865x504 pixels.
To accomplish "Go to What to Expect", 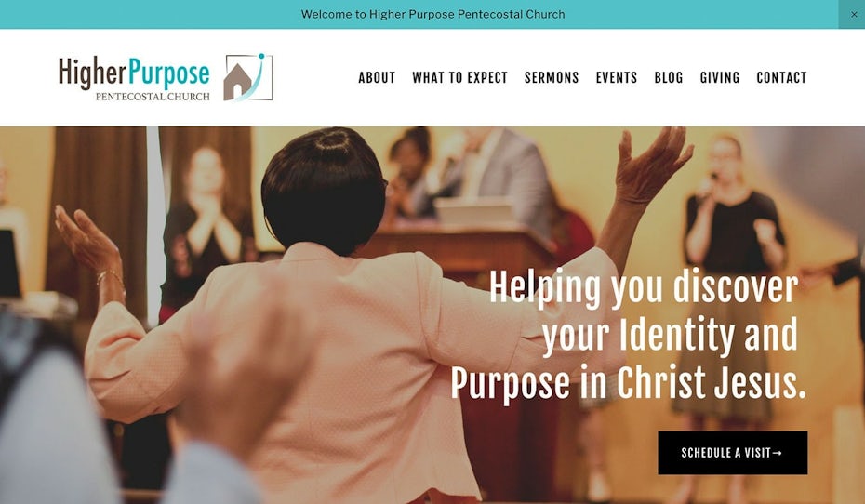I will point(459,78).
